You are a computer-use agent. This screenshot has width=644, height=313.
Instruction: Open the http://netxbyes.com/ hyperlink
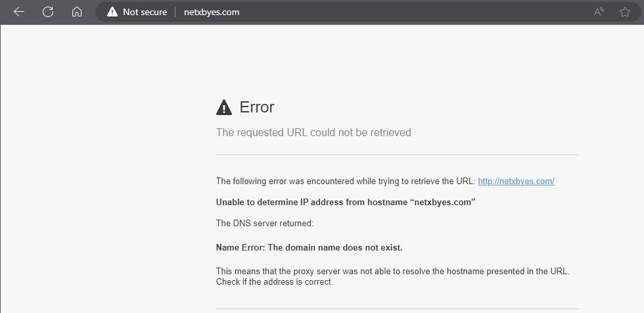pyautogui.click(x=516, y=181)
